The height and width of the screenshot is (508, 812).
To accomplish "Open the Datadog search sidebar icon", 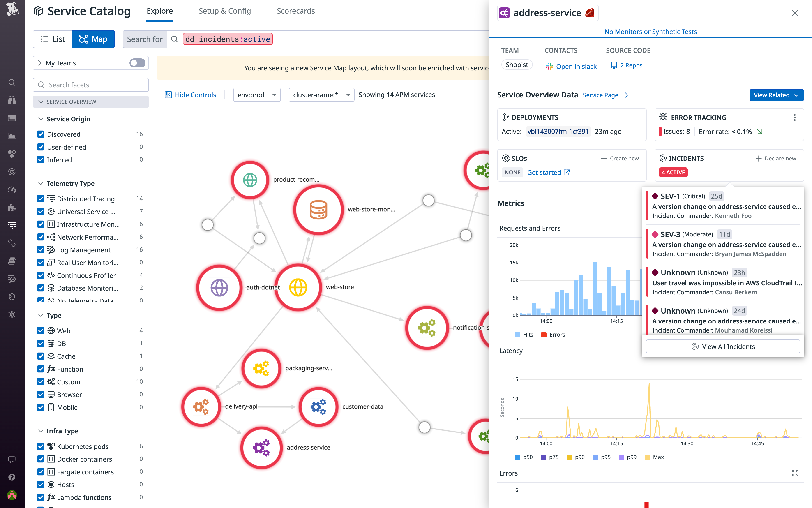I will [x=12, y=82].
